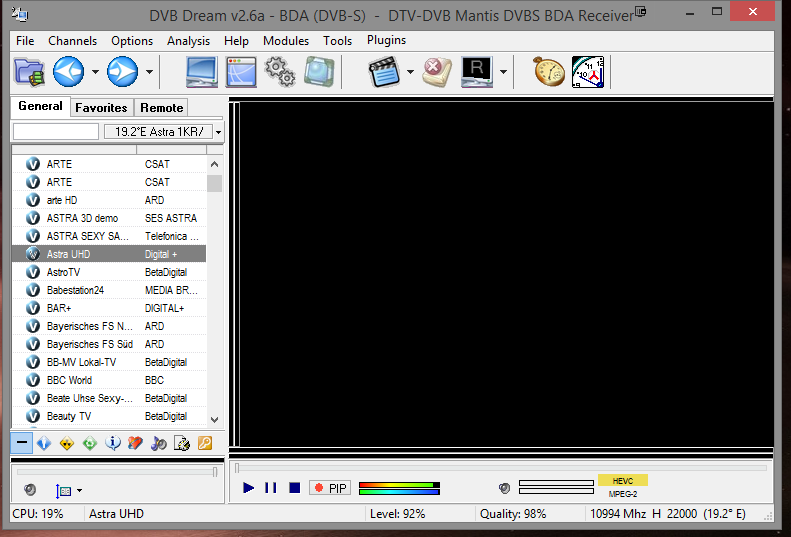The height and width of the screenshot is (537, 791).
Task: Click the list view layout icon
Action: pyautogui.click(x=64, y=490)
